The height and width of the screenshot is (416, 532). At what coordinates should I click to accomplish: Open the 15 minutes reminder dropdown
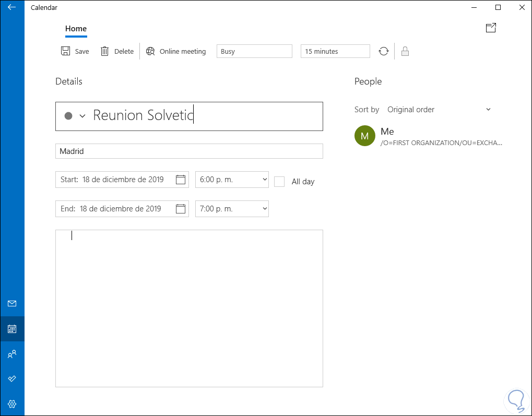click(x=335, y=51)
